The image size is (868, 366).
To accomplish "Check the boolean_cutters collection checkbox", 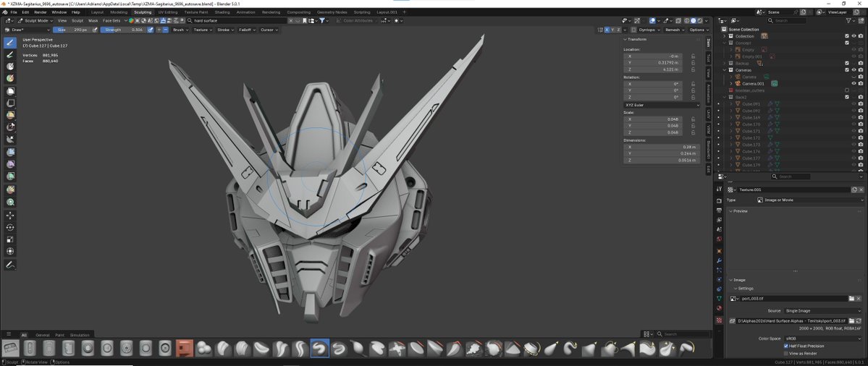I will (847, 90).
